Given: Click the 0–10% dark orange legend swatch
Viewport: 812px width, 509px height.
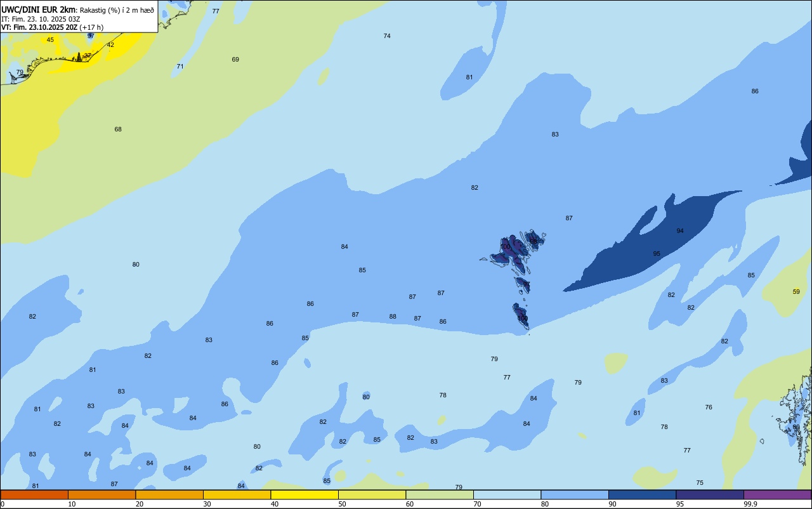Looking at the screenshot, I should click(34, 494).
